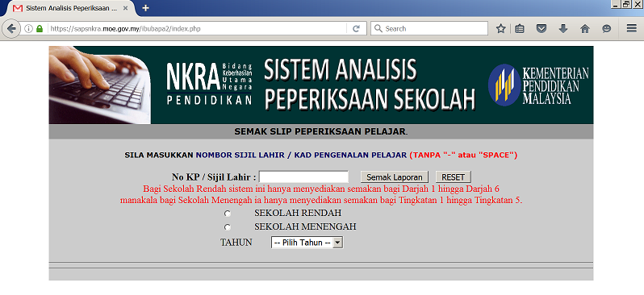Viewport: 644px width, 295px height.
Task: Click the red Sekolah Menengah Tingkatan notice line
Action: point(321,201)
